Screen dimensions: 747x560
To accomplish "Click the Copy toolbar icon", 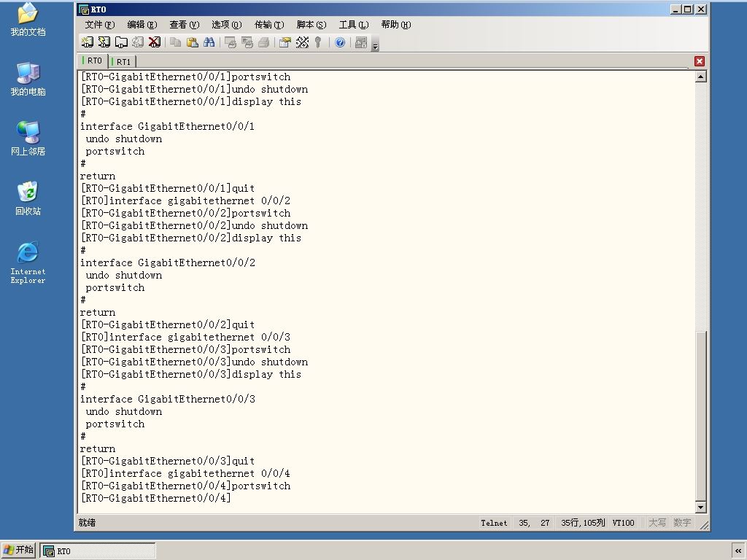I will pos(175,42).
